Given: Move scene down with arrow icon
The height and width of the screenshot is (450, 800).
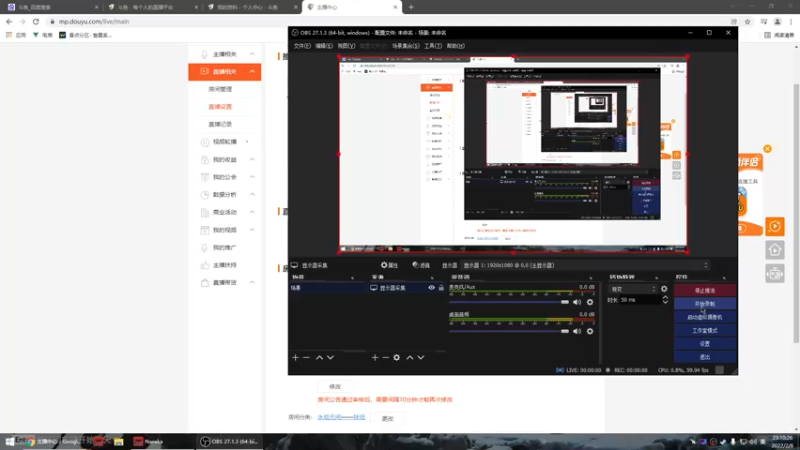Looking at the screenshot, I should [x=331, y=358].
